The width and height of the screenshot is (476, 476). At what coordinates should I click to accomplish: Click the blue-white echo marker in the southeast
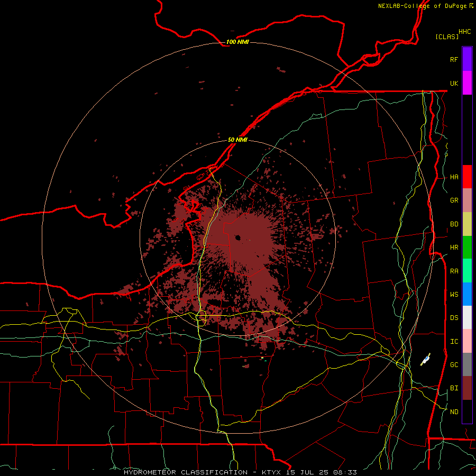coord(426,360)
